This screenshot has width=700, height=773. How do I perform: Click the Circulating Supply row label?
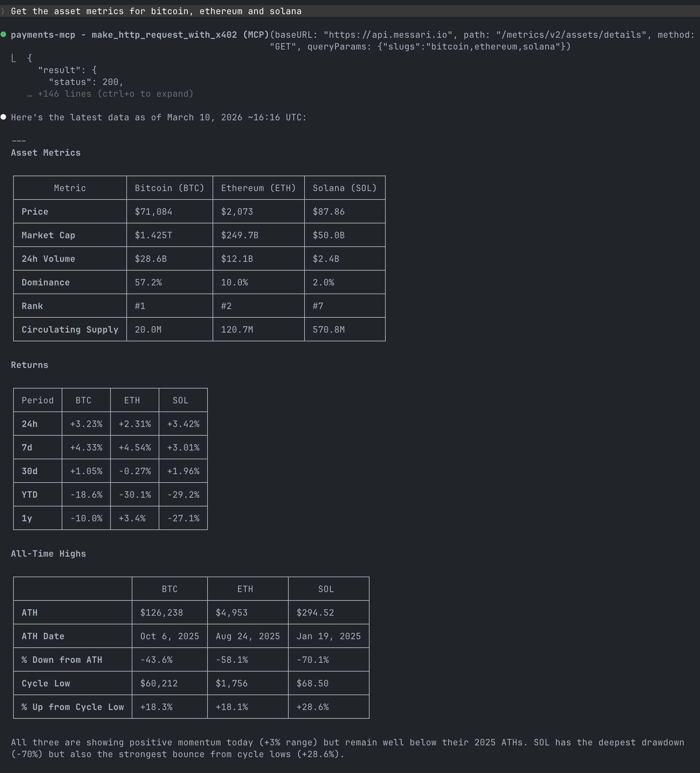pos(70,329)
